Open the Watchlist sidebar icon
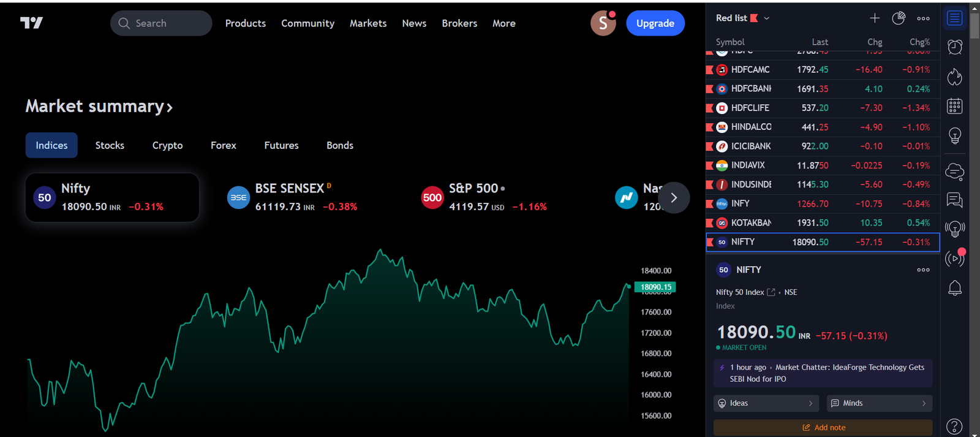 (x=954, y=18)
